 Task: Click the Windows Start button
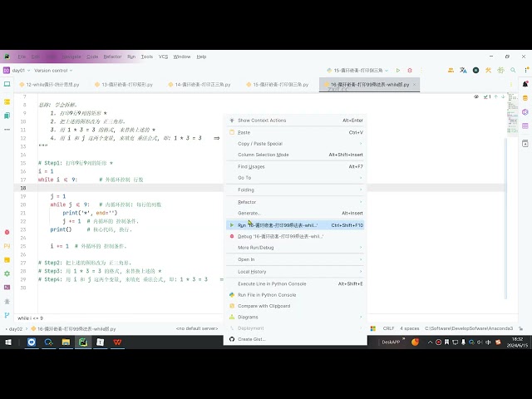coord(8,342)
